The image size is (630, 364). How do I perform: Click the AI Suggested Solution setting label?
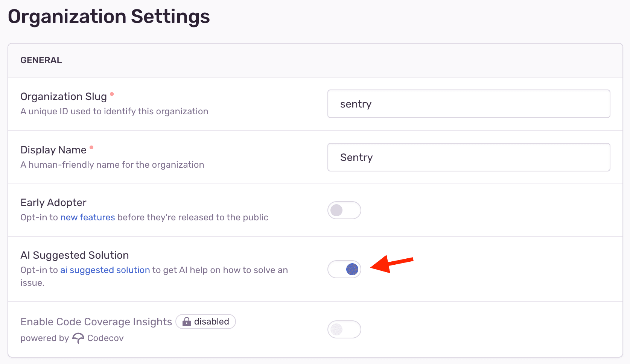[75, 255]
